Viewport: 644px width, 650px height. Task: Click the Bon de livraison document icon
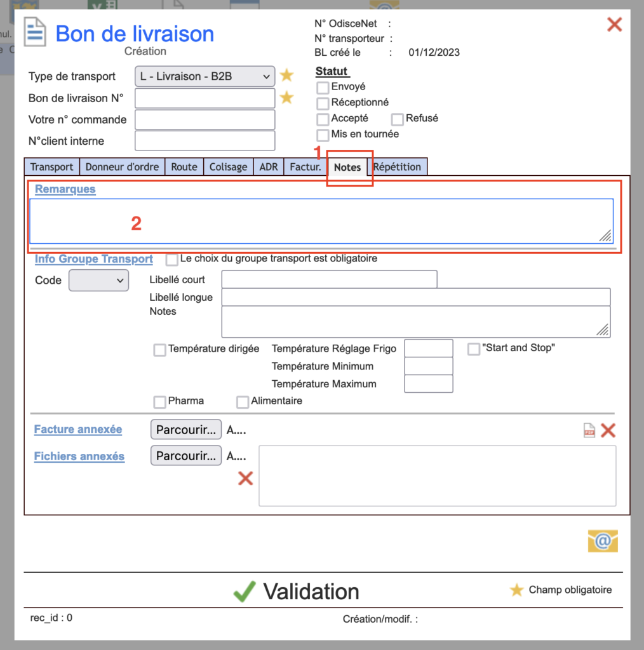click(36, 32)
